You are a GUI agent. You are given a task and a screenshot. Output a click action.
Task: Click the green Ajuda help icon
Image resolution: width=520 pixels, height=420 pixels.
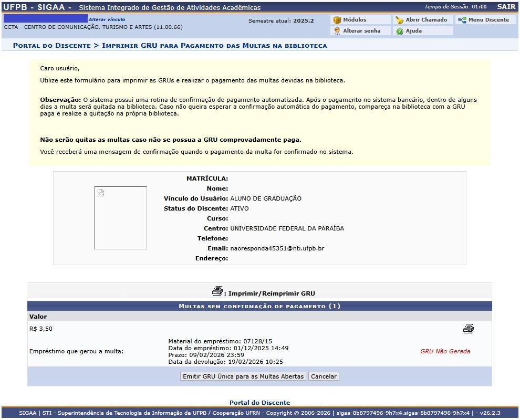[x=399, y=31]
